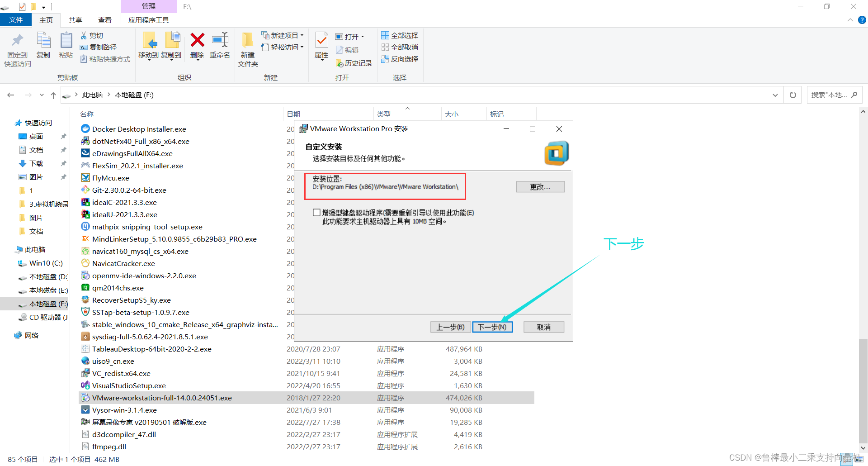The height and width of the screenshot is (466, 868).
Task: Click the Back (上一步) button in installer
Action: 450,327
